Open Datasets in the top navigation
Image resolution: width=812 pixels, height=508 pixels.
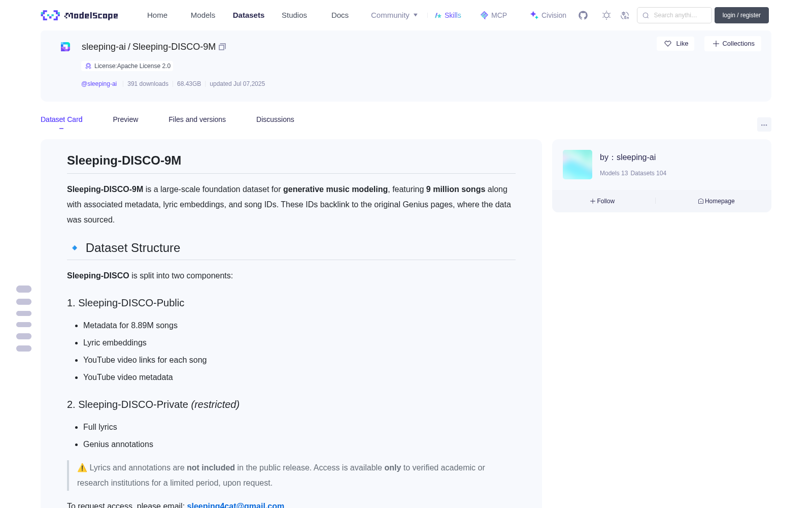tap(249, 15)
